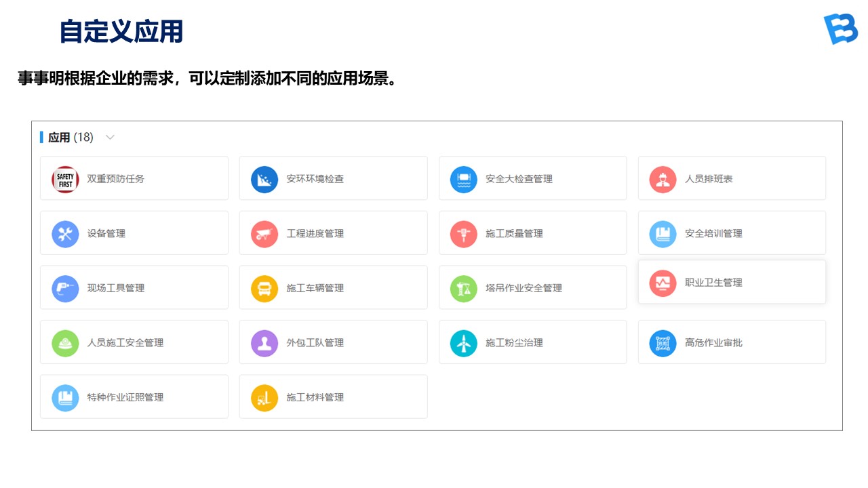Click the yellow bus icon for 施工车辆管理
This screenshot has width=868, height=488.
click(264, 289)
